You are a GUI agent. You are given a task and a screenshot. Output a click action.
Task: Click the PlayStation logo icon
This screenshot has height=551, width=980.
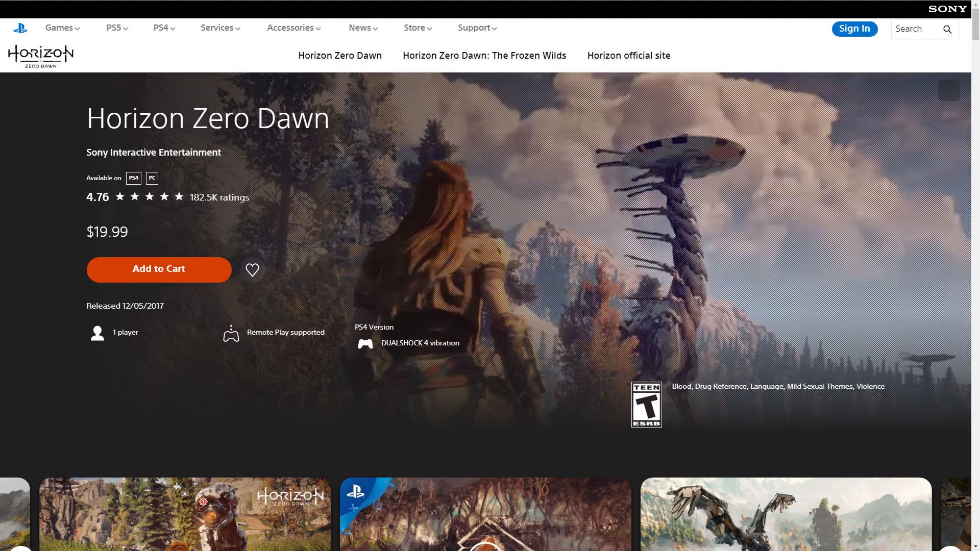20,29
